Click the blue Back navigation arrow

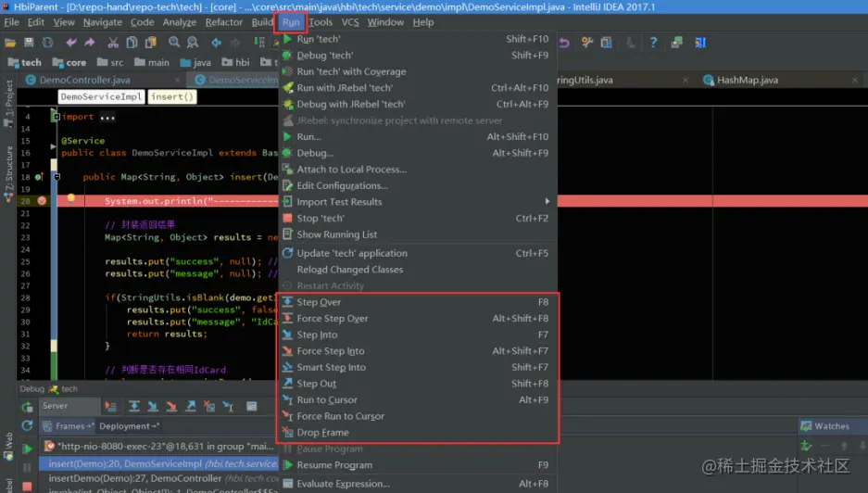click(x=217, y=43)
